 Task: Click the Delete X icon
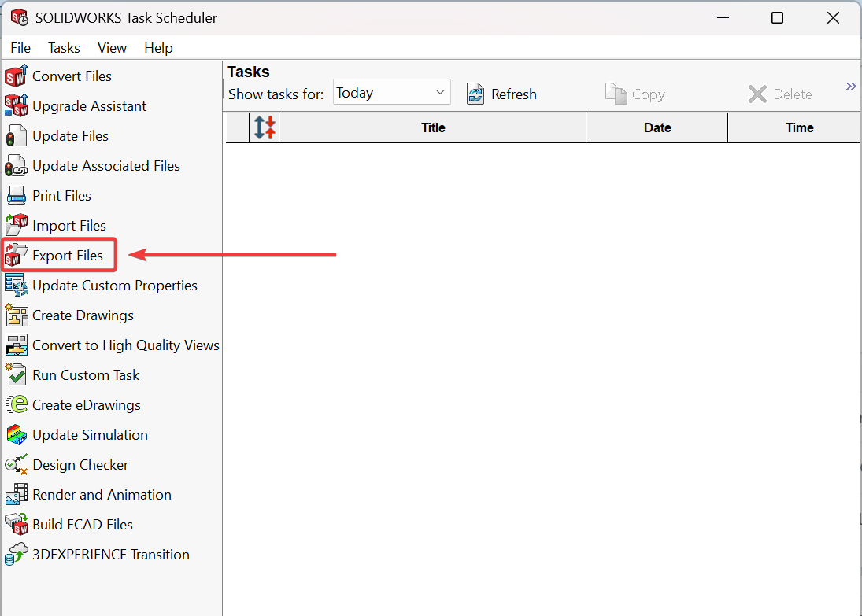click(x=757, y=94)
